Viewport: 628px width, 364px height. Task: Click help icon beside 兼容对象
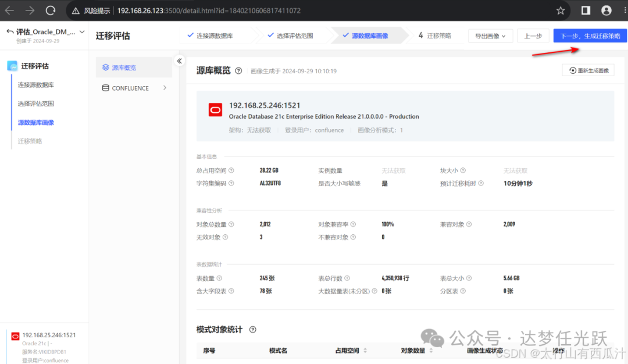[x=469, y=224]
